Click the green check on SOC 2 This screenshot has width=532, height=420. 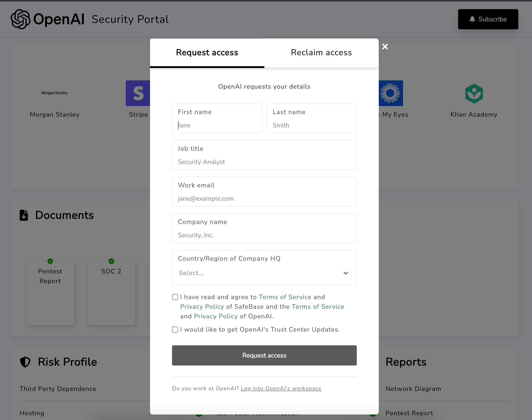tap(111, 261)
